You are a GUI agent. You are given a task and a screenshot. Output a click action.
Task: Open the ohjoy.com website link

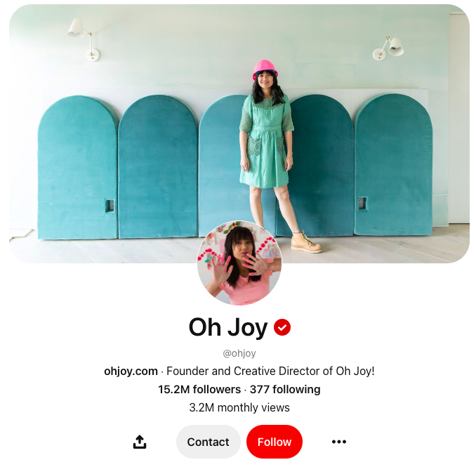point(131,371)
